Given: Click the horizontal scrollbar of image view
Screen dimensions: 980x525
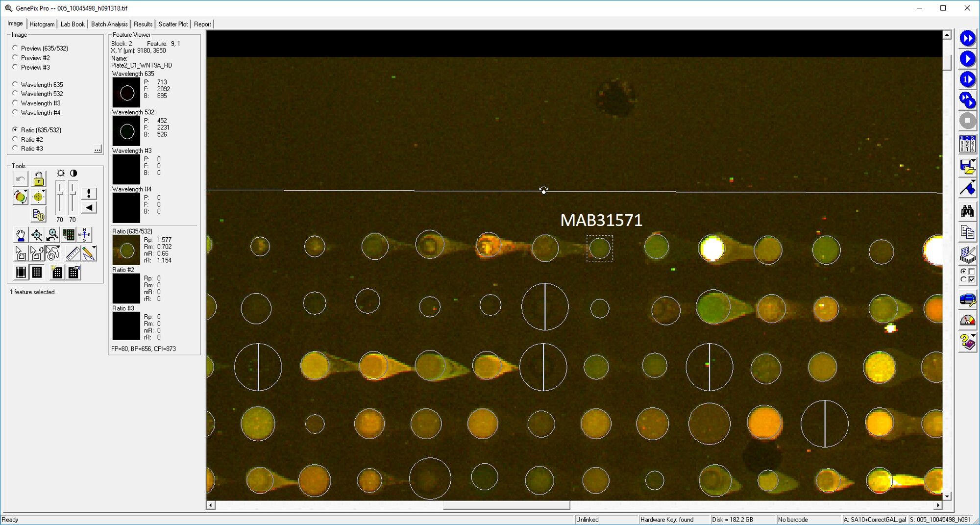Looking at the screenshot, I should coord(506,505).
